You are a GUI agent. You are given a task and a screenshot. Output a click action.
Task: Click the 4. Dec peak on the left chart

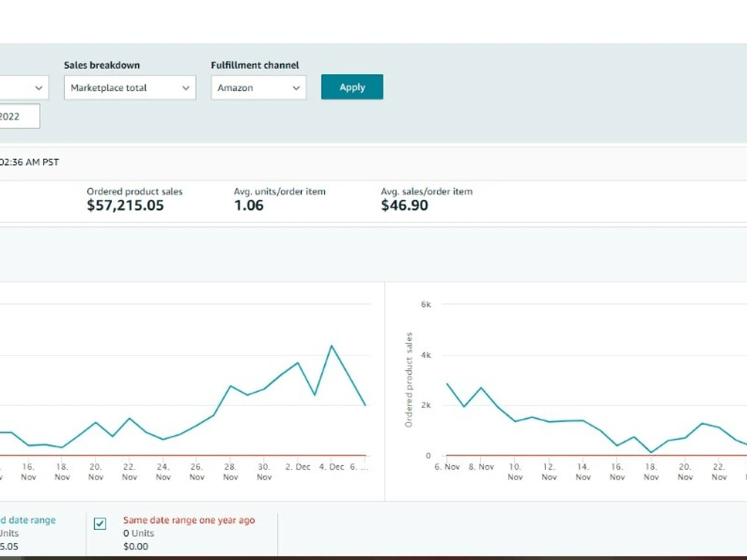[x=332, y=346]
